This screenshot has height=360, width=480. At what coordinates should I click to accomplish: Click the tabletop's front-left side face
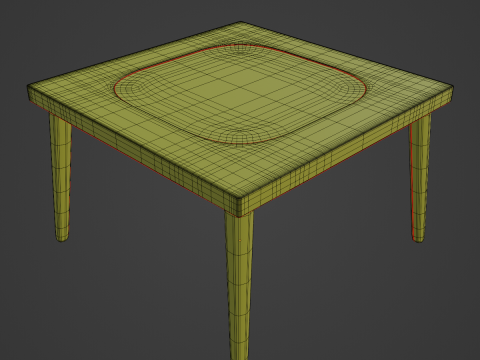pyautogui.click(x=133, y=150)
